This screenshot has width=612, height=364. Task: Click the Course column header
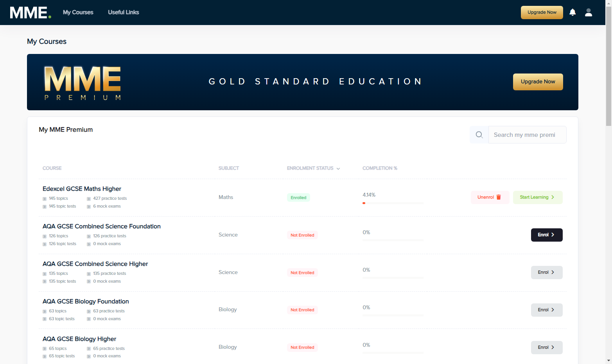[x=52, y=169]
